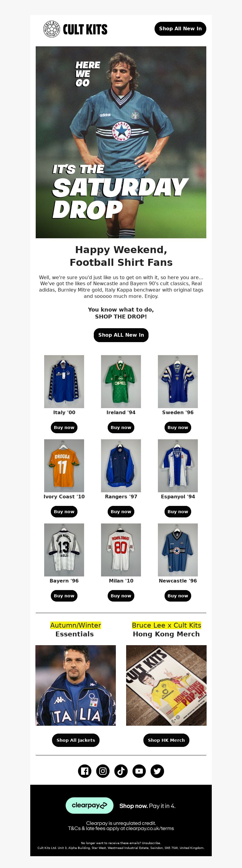
Task: Click the Shop All Jackets button
Action: pyautogui.click(x=76, y=740)
